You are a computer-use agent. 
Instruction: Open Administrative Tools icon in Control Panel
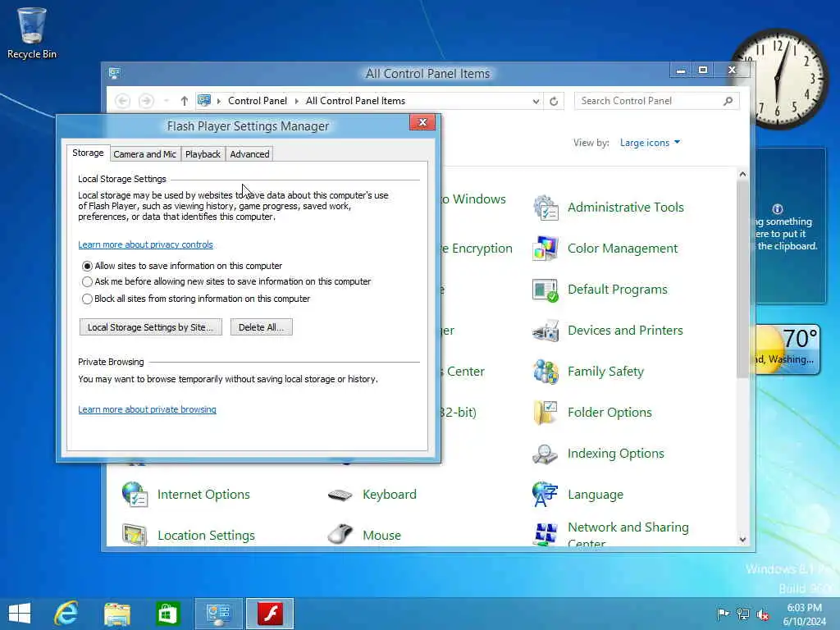point(546,208)
